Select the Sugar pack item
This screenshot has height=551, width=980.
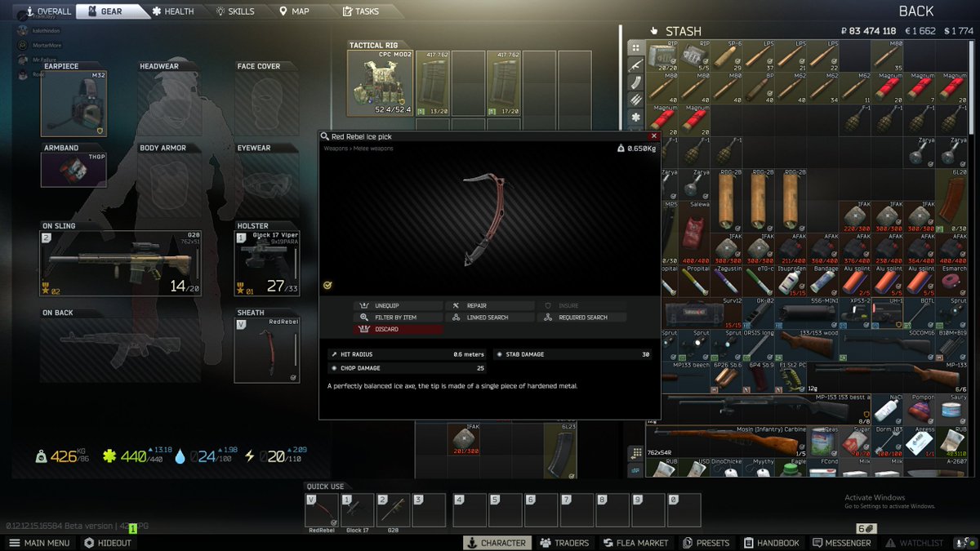[x=855, y=441]
